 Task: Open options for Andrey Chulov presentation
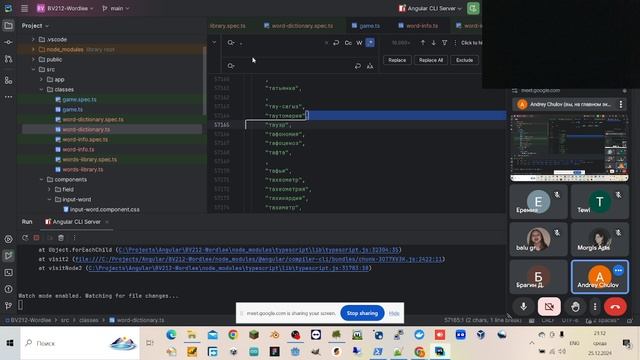click(x=621, y=104)
